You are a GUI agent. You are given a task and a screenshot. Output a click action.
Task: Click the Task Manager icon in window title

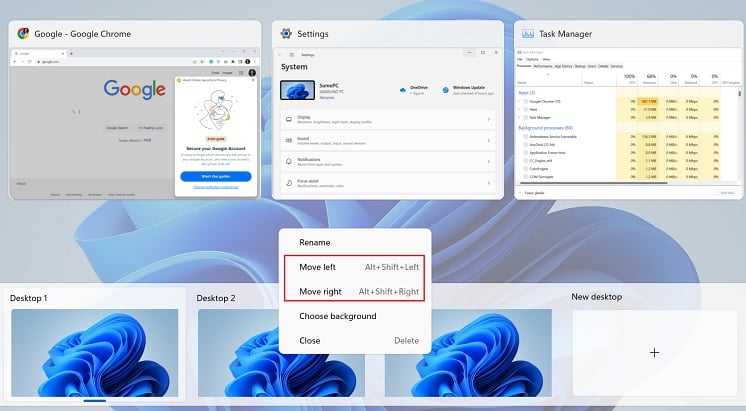click(x=528, y=34)
